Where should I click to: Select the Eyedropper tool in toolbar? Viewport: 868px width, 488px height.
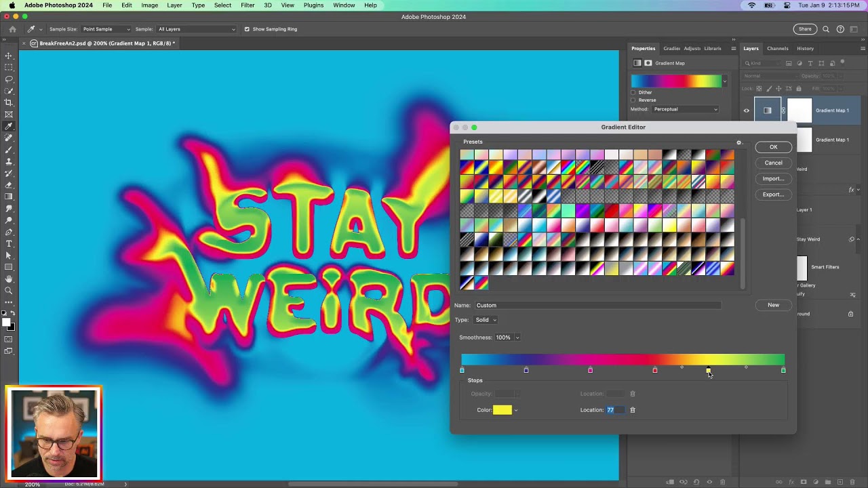click(x=9, y=126)
